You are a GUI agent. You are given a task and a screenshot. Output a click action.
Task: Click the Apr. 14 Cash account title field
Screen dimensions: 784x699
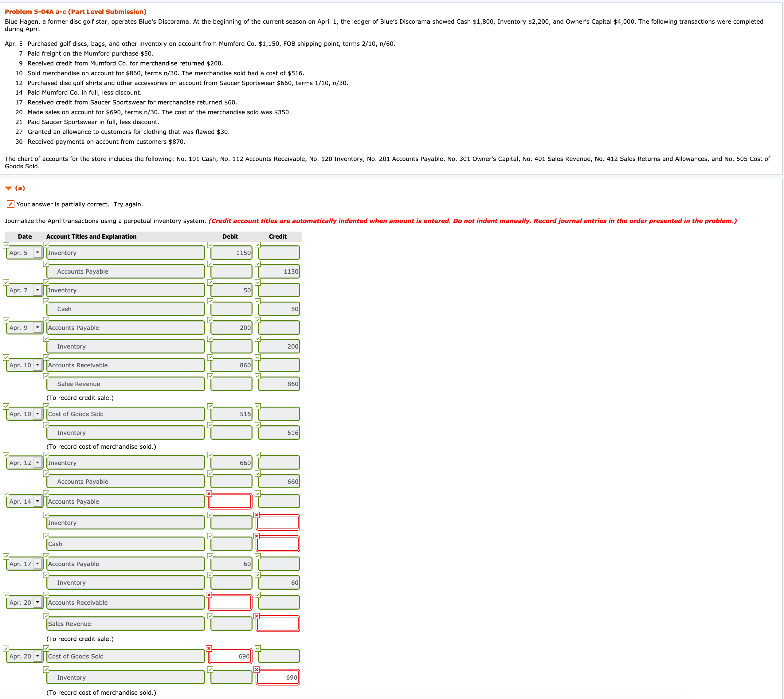click(125, 544)
